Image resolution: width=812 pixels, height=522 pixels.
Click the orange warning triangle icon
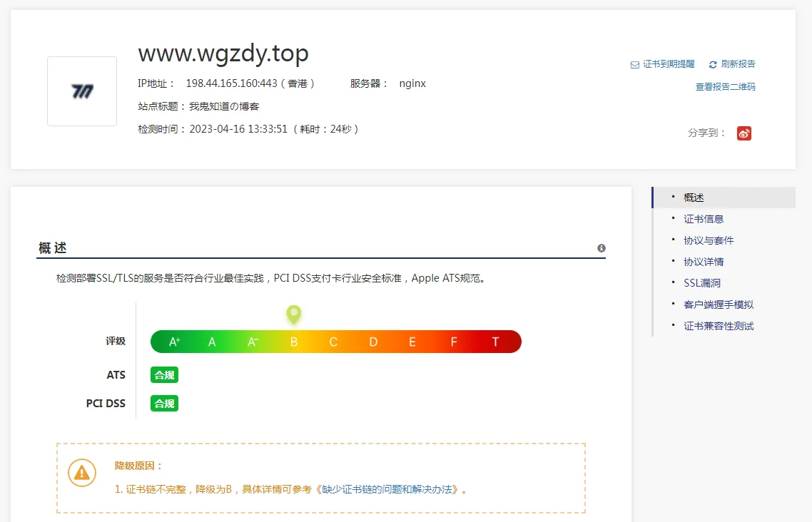point(82,473)
